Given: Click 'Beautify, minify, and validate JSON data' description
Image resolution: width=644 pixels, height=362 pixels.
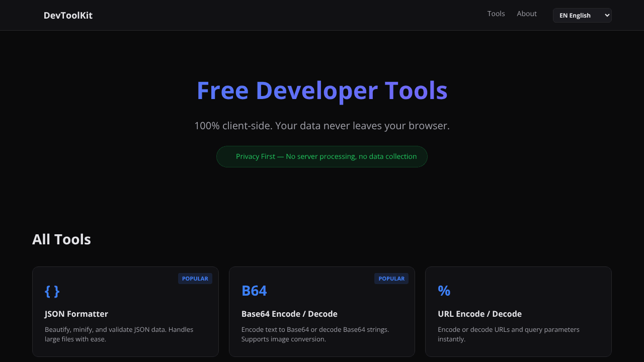Looking at the screenshot, I should (x=119, y=334).
